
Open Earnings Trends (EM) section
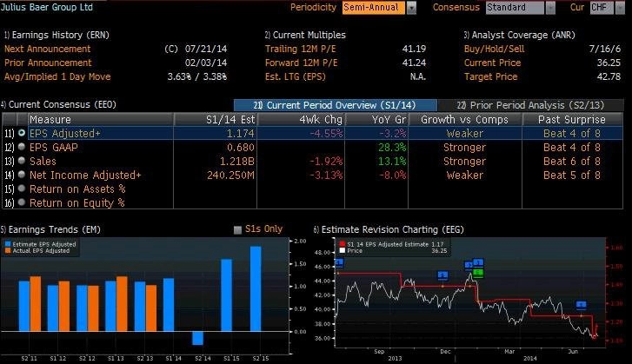[x=50, y=229]
